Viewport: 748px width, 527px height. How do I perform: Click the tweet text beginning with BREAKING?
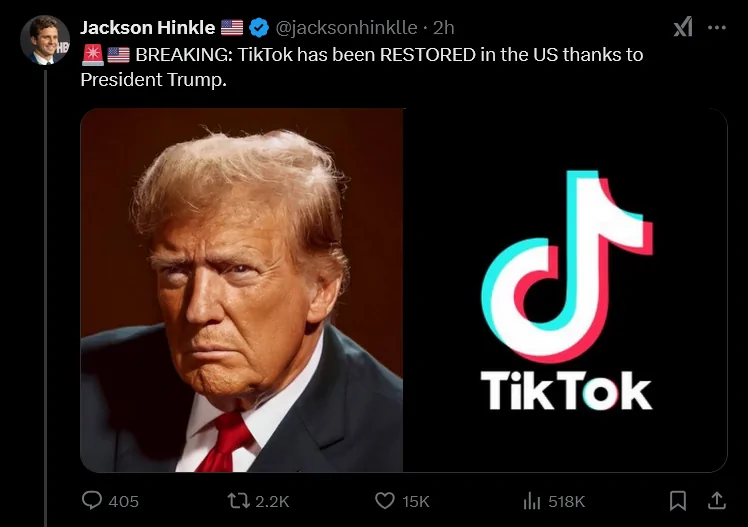tap(362, 67)
